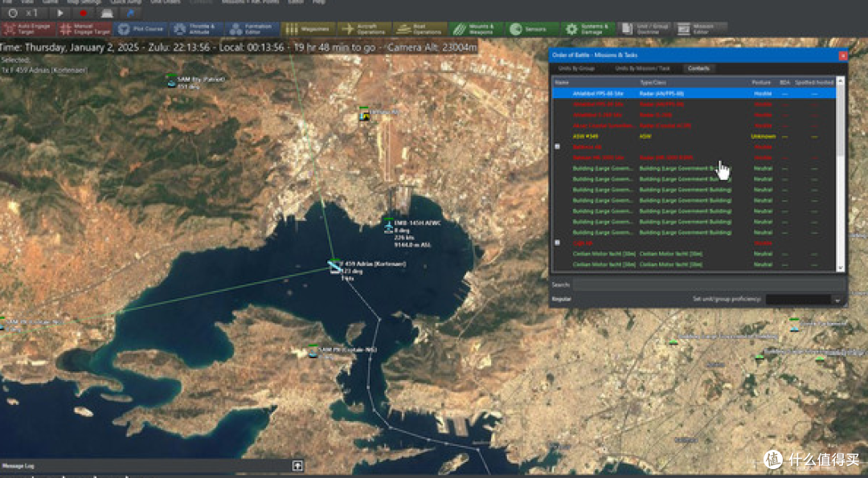This screenshot has height=478, width=868.
Task: Select the airbase icon north of the bay
Action: pyautogui.click(x=364, y=116)
